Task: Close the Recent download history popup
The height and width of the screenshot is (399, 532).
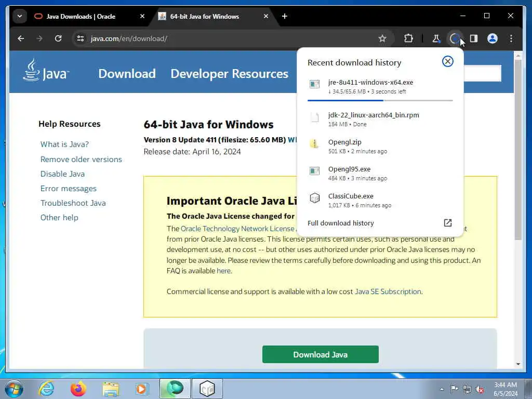Action: 447,61
